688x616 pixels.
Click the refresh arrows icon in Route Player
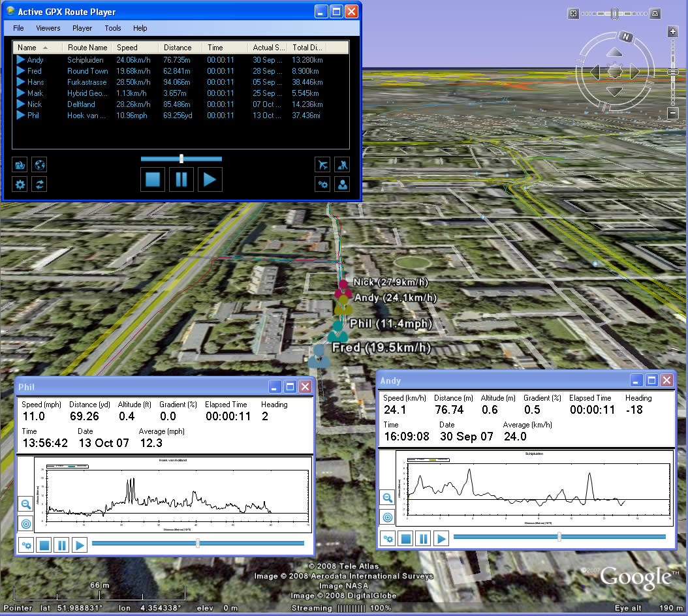point(40,185)
